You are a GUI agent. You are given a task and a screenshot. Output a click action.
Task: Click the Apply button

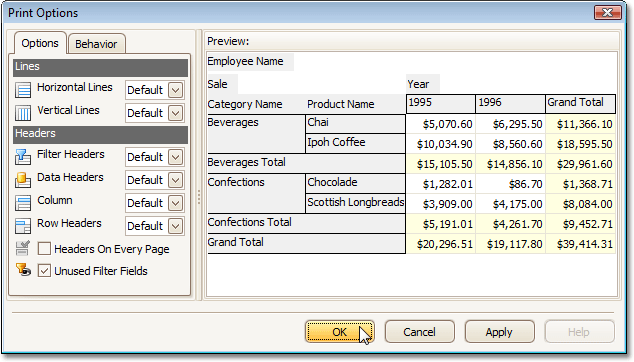tap(499, 332)
